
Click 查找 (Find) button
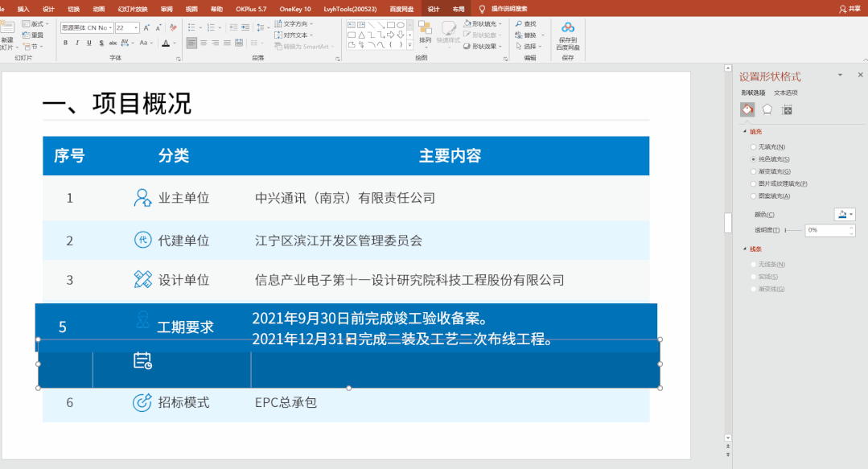[x=526, y=24]
